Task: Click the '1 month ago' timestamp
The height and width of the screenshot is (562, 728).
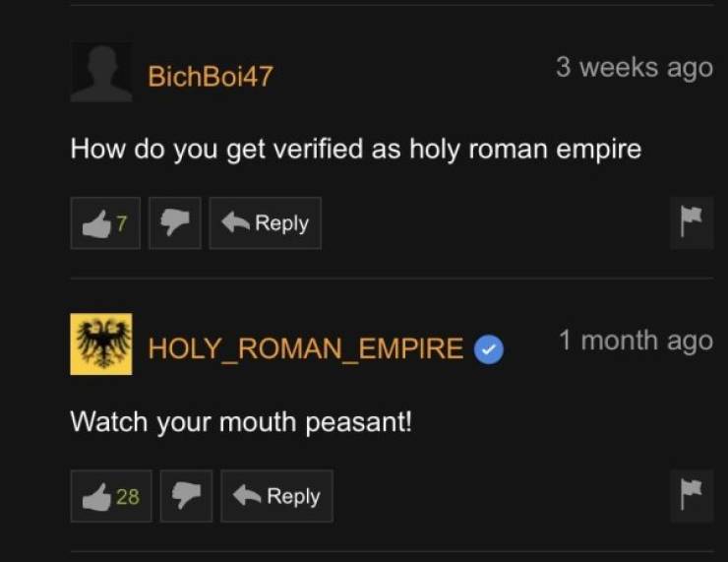Action: pyautogui.click(x=636, y=341)
